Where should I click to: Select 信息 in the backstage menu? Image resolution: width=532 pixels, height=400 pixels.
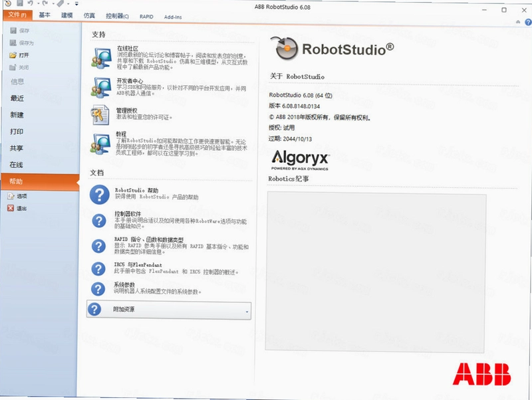pos(17,82)
